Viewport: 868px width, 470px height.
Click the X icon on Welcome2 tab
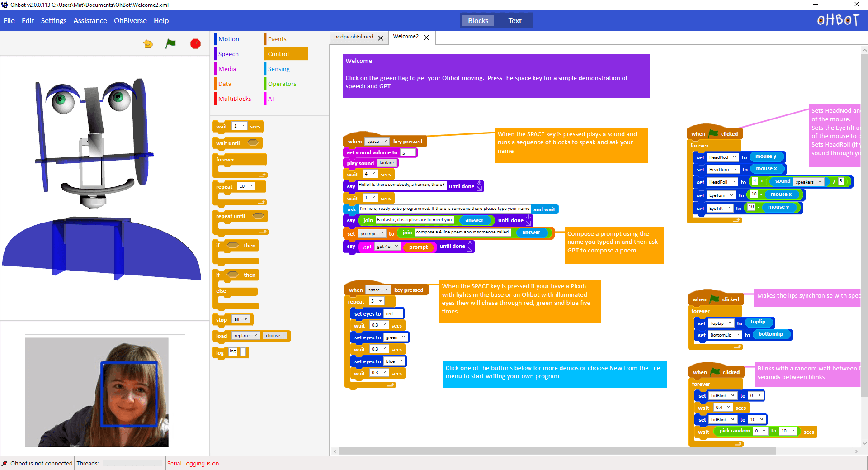[426, 38]
